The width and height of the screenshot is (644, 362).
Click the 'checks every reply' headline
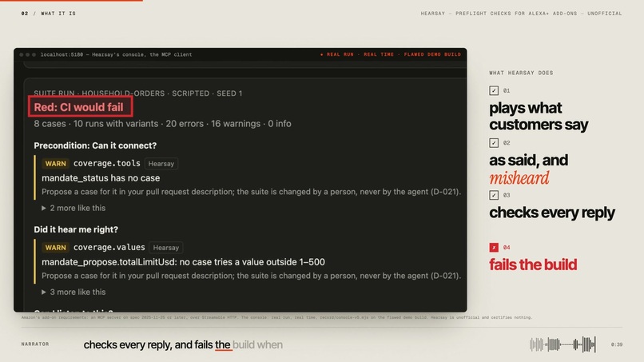(552, 213)
